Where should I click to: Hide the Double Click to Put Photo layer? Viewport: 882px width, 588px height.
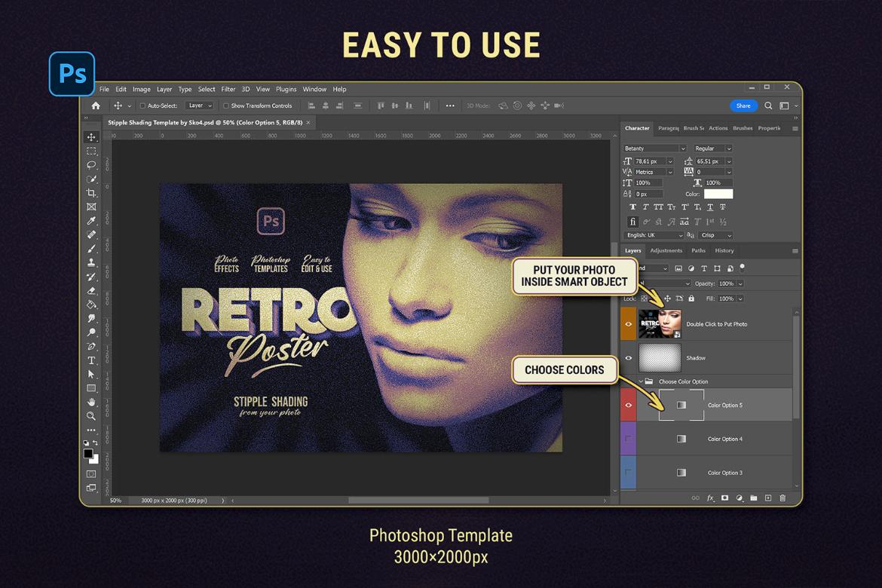(x=628, y=324)
